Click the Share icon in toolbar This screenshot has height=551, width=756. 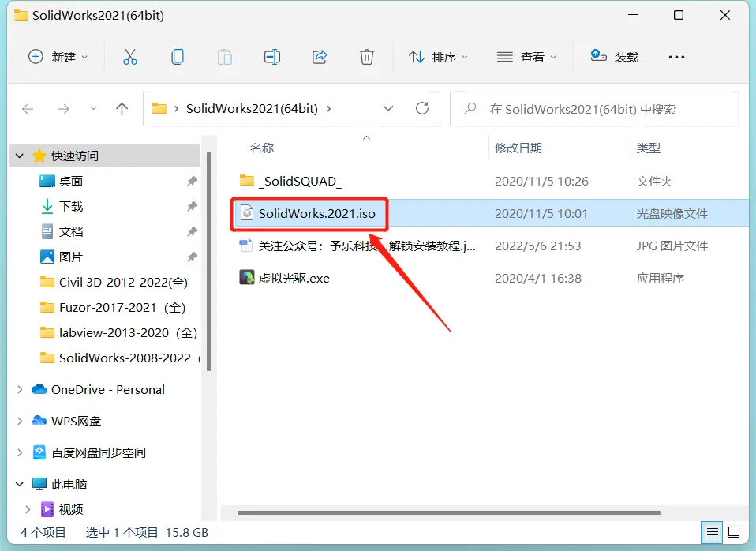click(x=320, y=57)
